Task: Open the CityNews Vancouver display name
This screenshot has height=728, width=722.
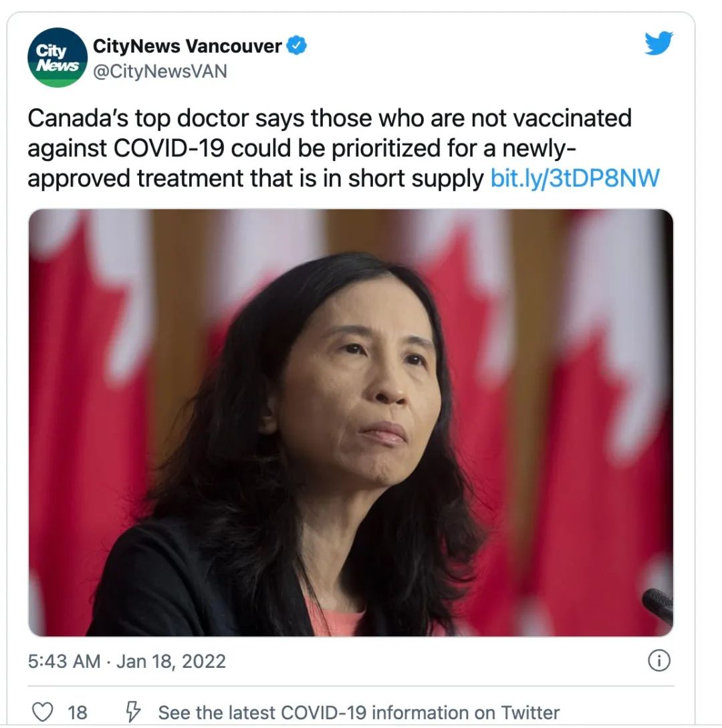Action: [187, 46]
